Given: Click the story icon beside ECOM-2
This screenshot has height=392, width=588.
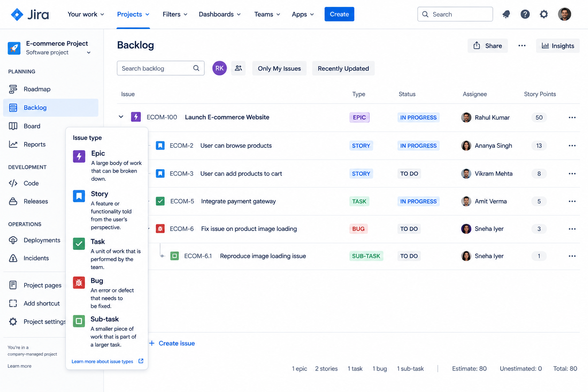Looking at the screenshot, I should pos(160,145).
